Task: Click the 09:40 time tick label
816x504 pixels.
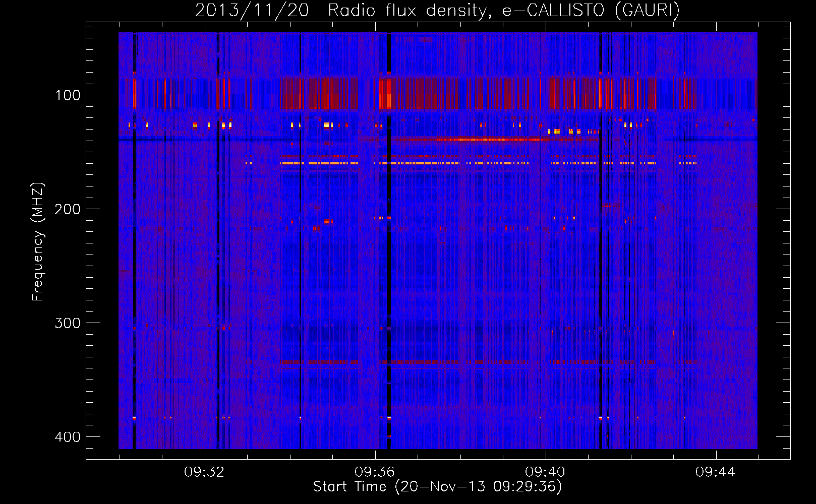Action: (545, 472)
